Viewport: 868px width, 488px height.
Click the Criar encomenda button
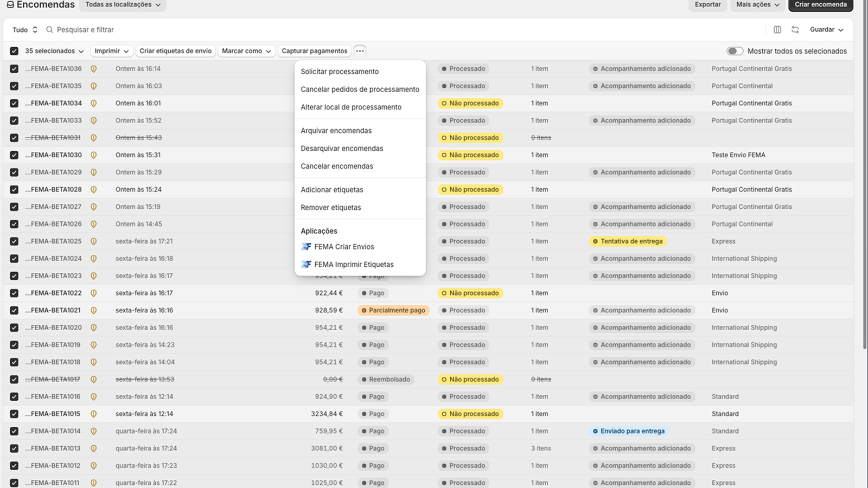coord(821,5)
